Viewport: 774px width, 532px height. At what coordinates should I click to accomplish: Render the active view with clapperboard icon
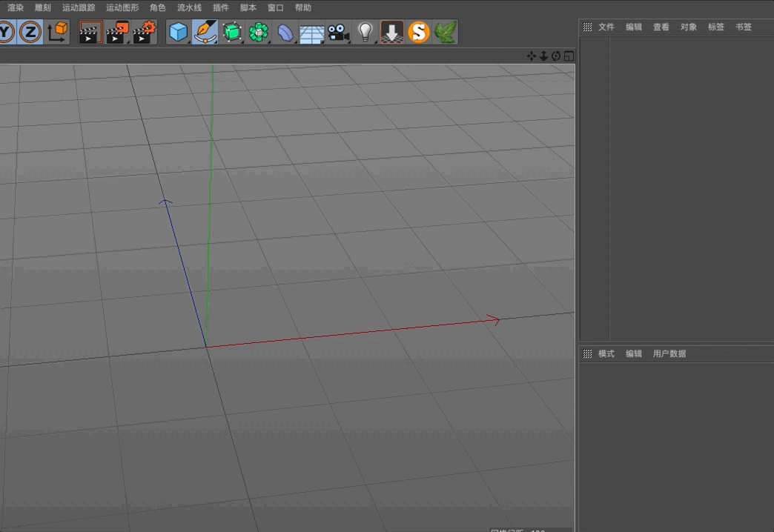[x=91, y=32]
